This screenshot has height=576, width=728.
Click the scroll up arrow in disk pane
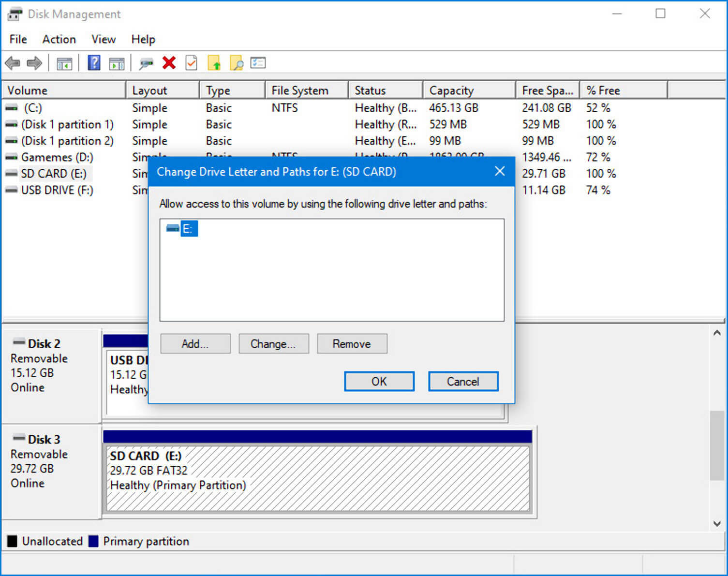[x=717, y=333]
